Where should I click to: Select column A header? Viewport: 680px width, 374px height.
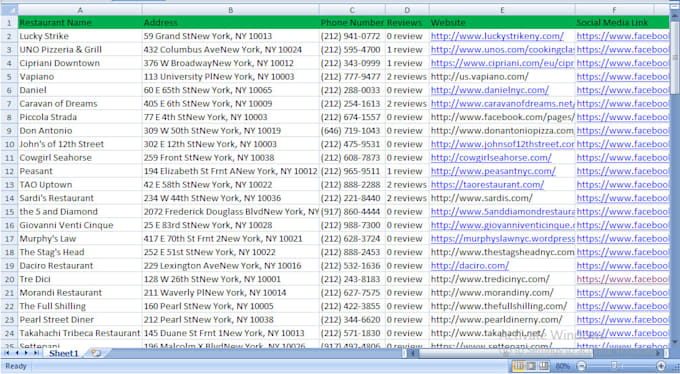[x=80, y=10]
